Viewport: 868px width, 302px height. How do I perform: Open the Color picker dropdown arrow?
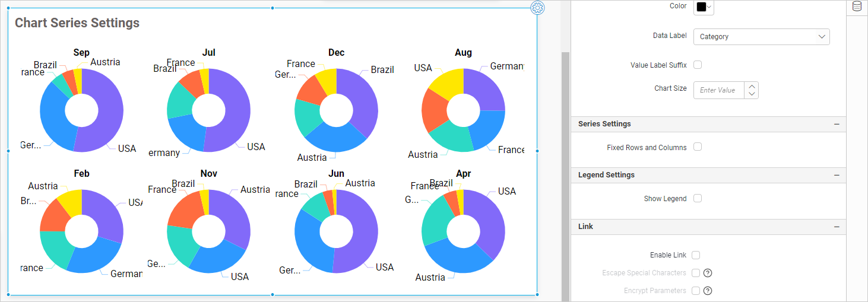pos(709,7)
